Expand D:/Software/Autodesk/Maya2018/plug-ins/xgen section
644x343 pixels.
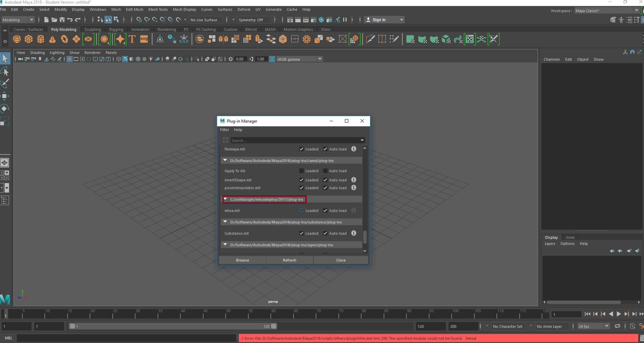pos(225,245)
